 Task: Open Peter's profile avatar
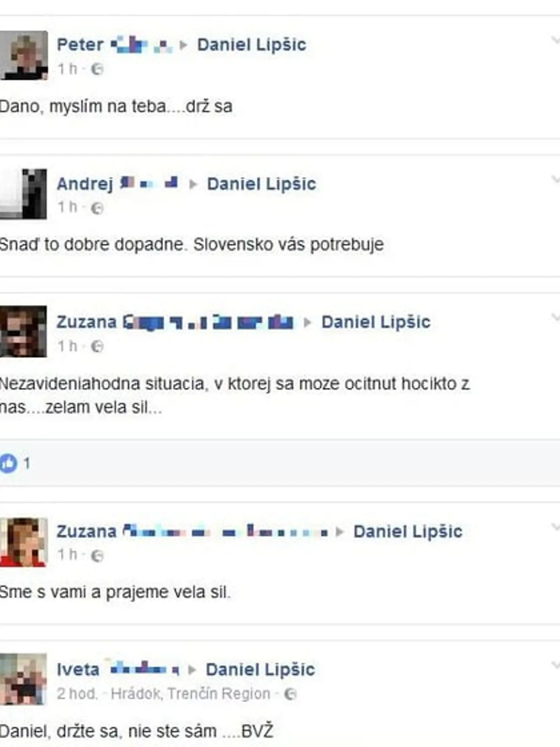pos(24,55)
